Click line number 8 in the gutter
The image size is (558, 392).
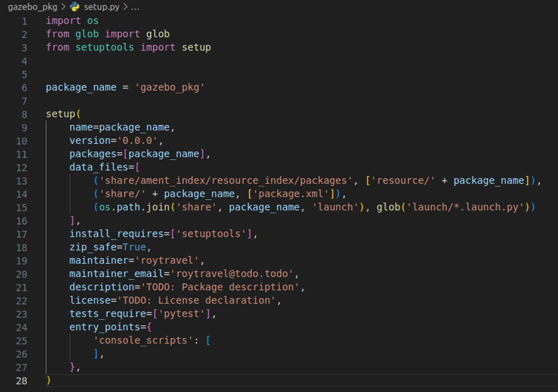[x=24, y=114]
